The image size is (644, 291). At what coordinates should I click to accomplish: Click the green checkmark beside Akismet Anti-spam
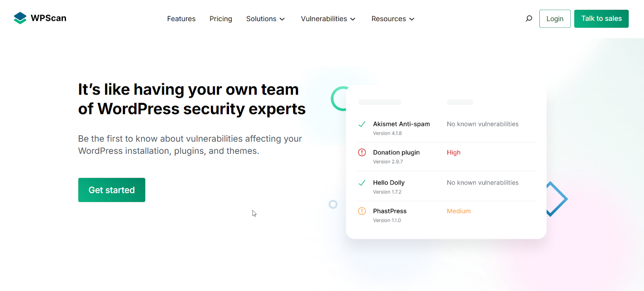pyautogui.click(x=362, y=124)
